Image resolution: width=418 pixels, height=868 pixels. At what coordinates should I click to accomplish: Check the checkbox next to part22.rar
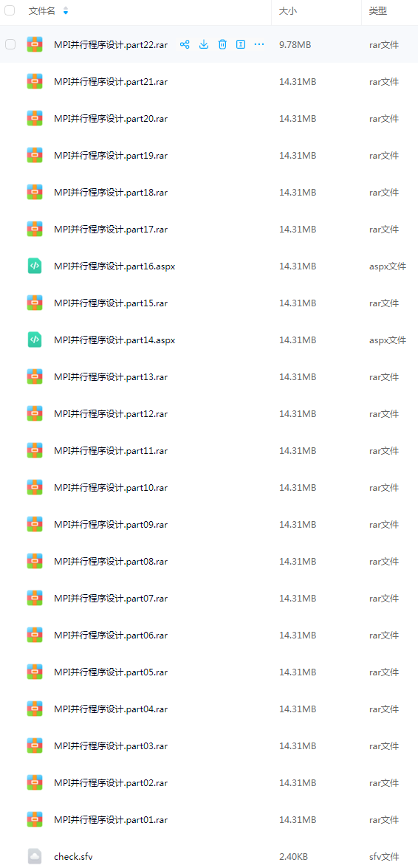(10, 44)
